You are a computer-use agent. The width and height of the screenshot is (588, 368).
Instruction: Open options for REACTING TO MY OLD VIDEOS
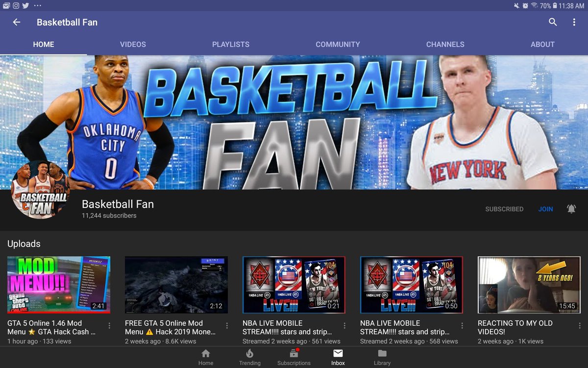click(580, 326)
